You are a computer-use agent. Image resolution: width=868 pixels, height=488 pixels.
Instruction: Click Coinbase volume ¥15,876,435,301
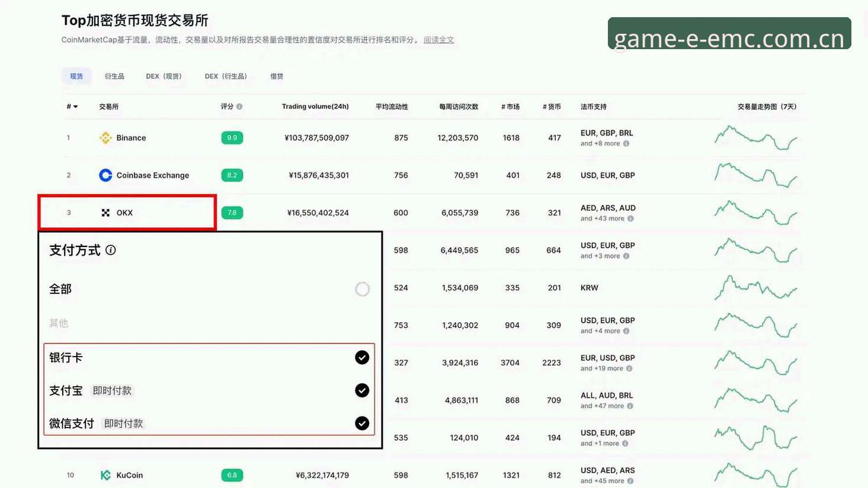[319, 175]
